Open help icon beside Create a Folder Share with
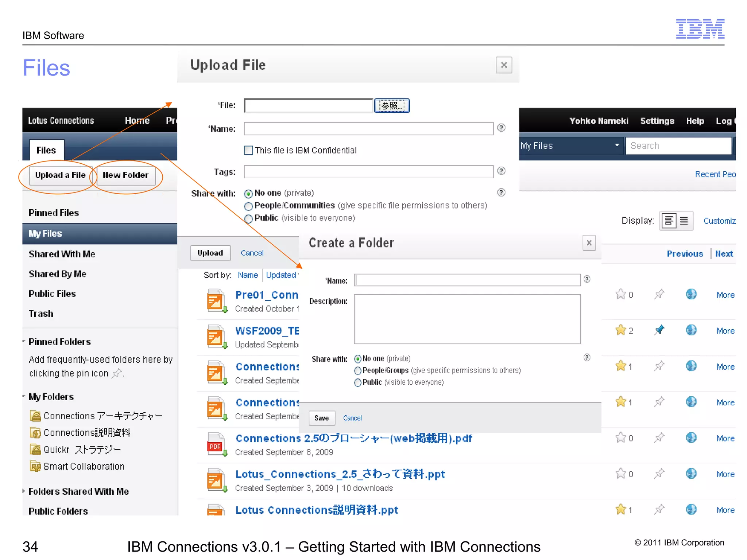 (x=587, y=357)
